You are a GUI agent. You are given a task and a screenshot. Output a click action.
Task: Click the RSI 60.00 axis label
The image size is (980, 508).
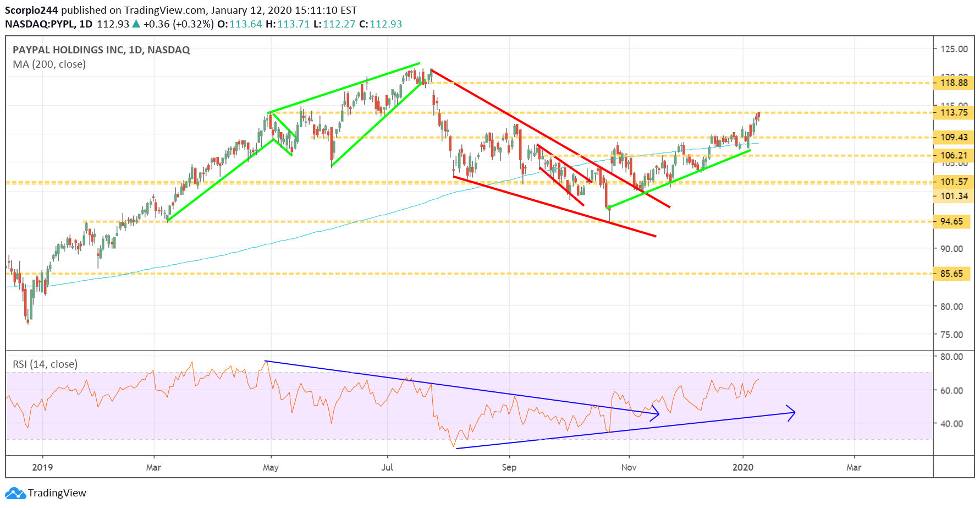pos(952,391)
